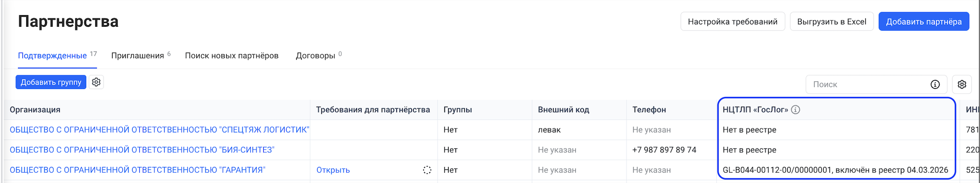Click info icon inside the Поиск field
Screen dimensions: 980x183
[x=935, y=84]
